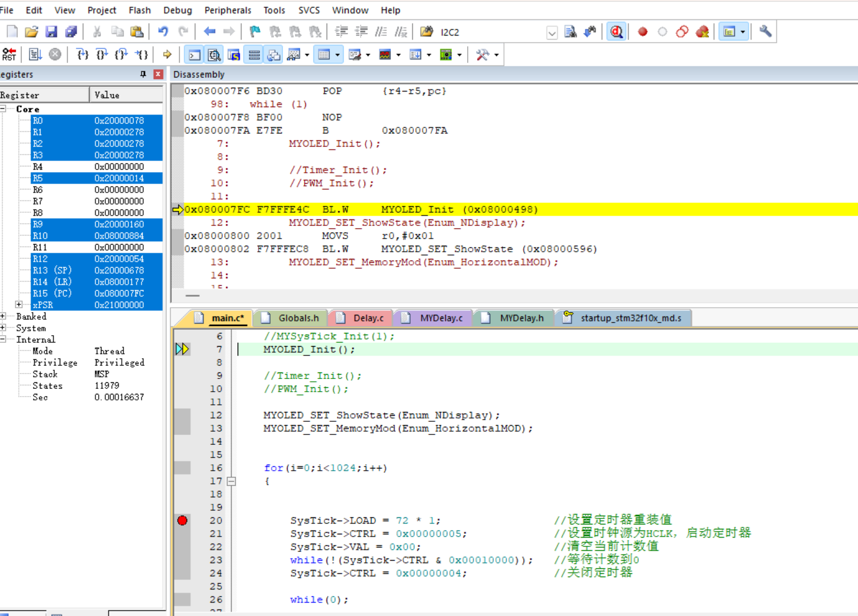
Task: Disable all breakpoints icon
Action: (x=682, y=32)
